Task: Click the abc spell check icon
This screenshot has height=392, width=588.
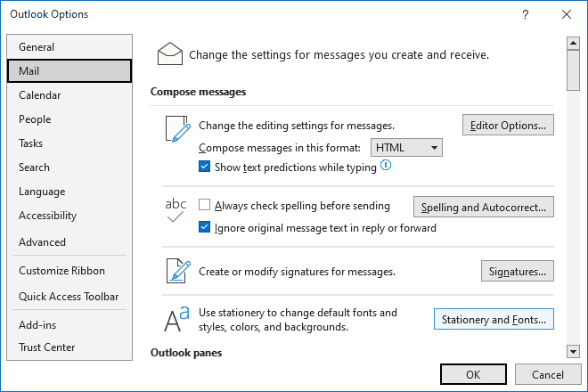Action: [176, 210]
